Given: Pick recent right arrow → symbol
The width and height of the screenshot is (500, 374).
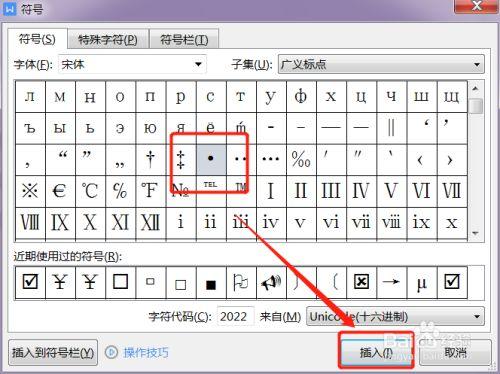Looking at the screenshot, I should tap(391, 282).
